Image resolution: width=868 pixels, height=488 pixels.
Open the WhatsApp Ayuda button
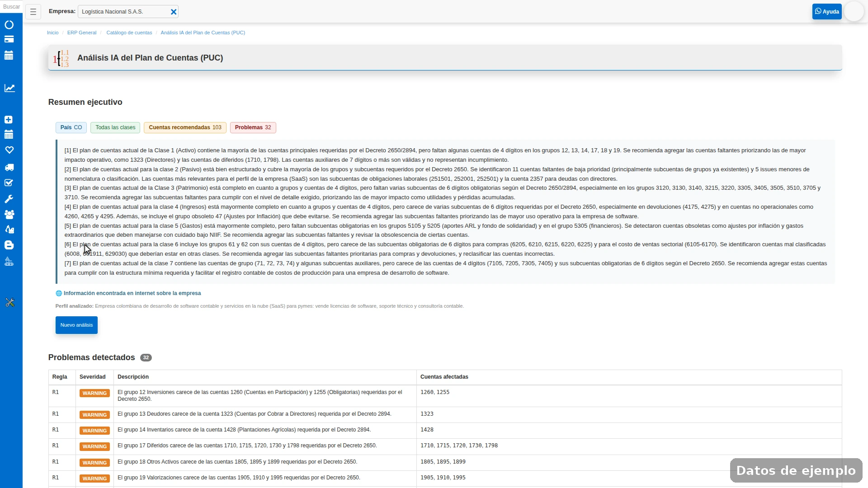[x=827, y=12]
